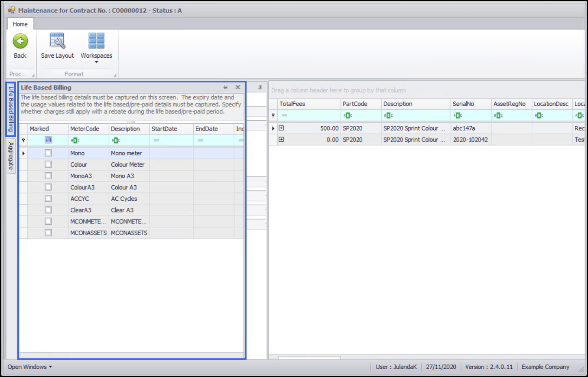Tick the Marked checkbox for MonoA3
The width and height of the screenshot is (588, 377).
tap(48, 176)
